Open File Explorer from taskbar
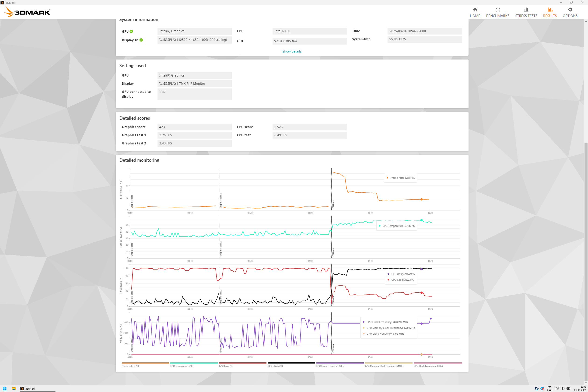The image size is (588, 392). tap(14, 388)
